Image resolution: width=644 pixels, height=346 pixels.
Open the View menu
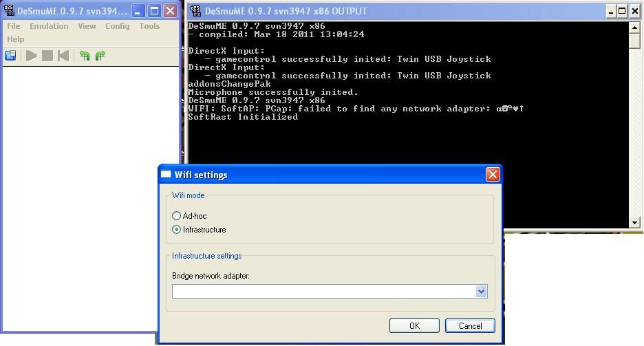[x=87, y=26]
